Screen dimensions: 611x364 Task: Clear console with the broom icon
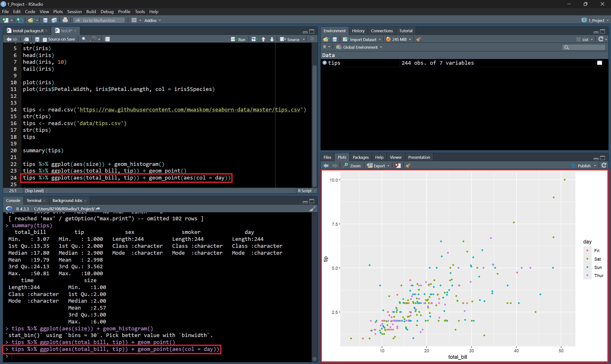(312, 209)
